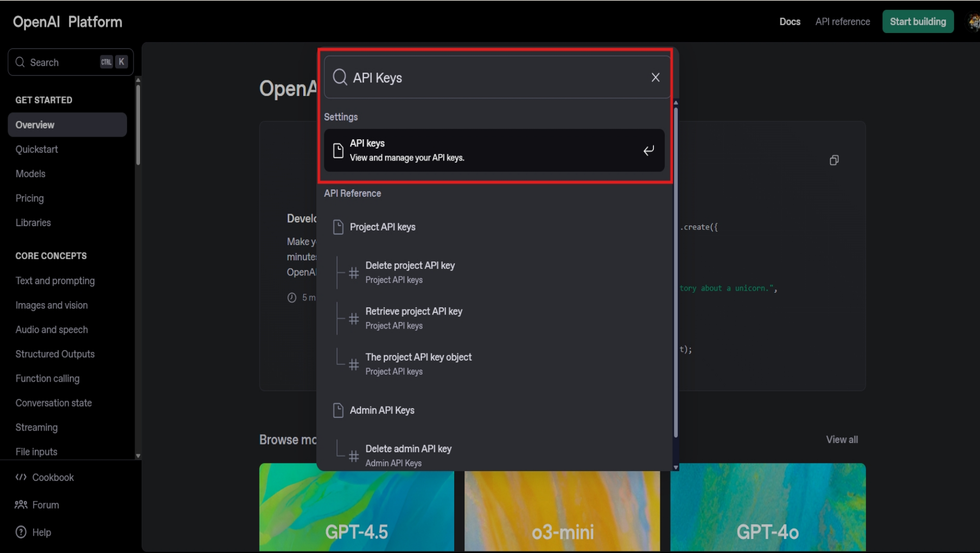Select the Delete project API key result
980x553 pixels.
coord(494,273)
